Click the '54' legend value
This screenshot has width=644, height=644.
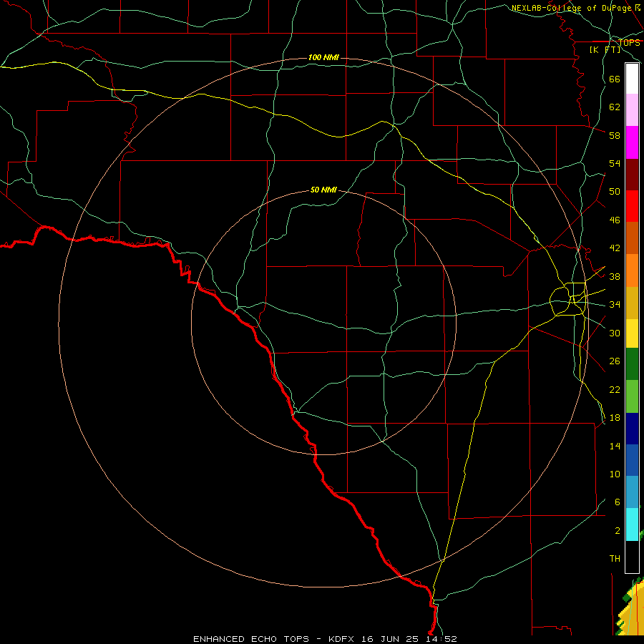tap(615, 163)
